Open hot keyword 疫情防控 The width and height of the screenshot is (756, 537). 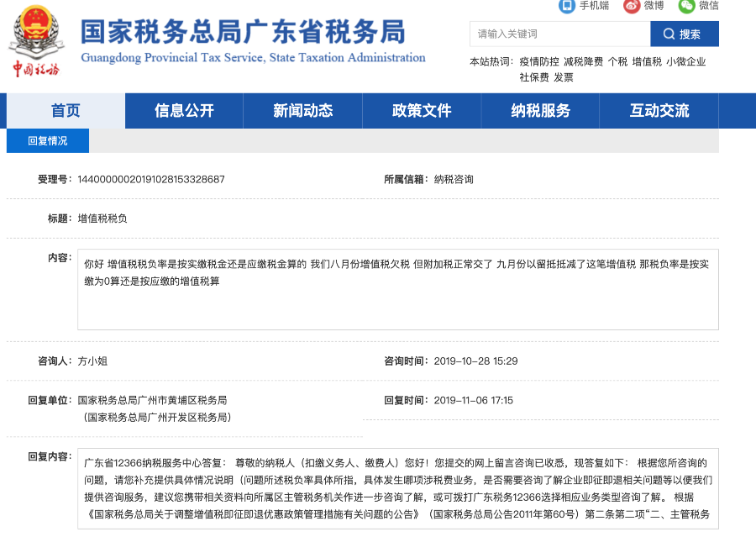[539, 61]
